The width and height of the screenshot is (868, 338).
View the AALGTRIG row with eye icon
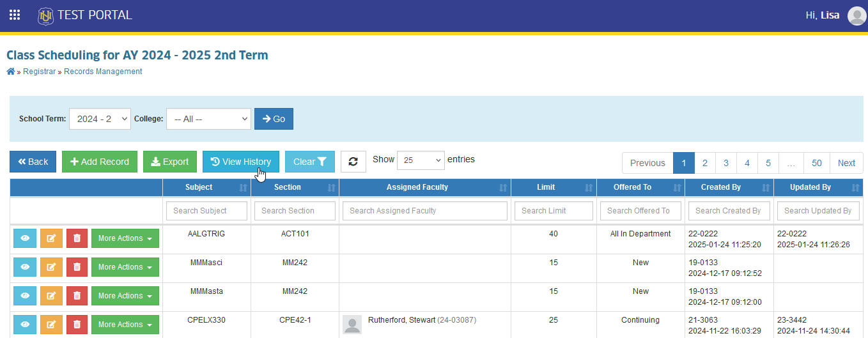point(25,238)
